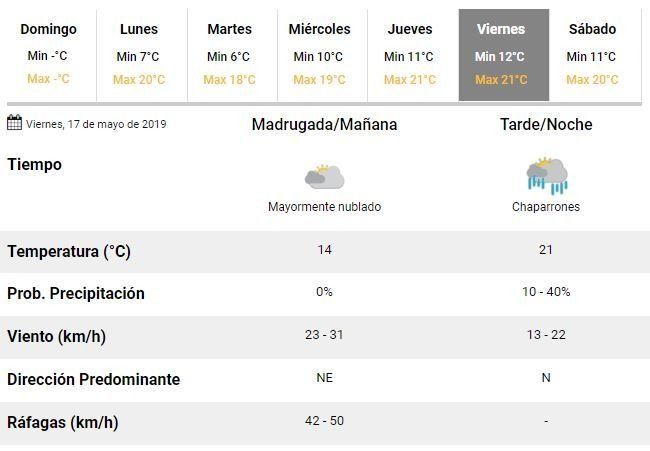
Task: Click the Viento (km/h) row label
Action: (56, 337)
